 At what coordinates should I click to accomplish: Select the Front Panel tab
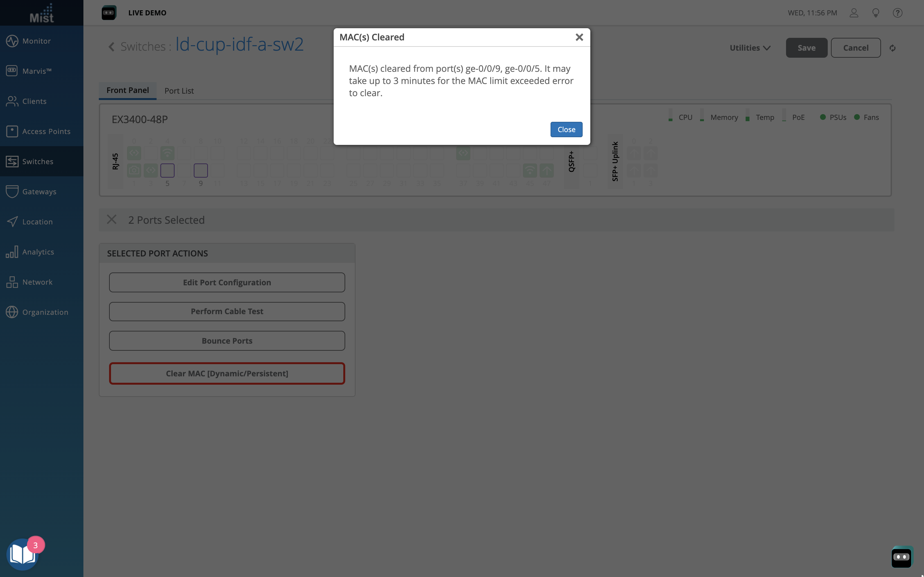[127, 90]
